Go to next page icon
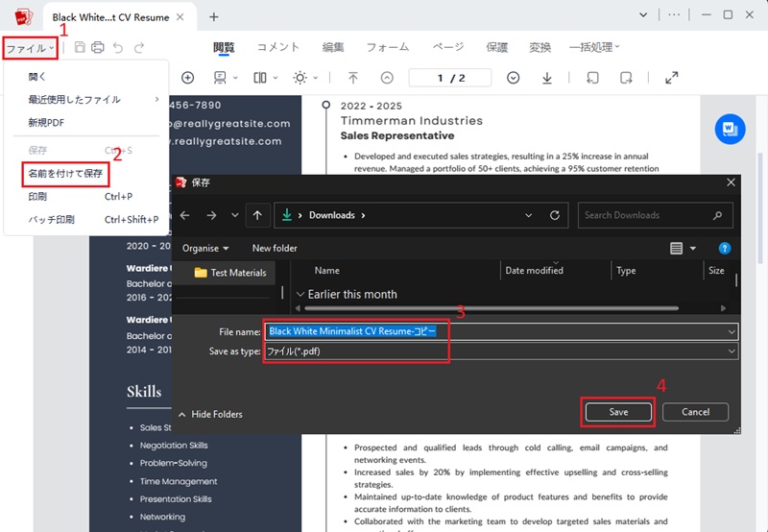Viewport: 768px width, 532px height. pyautogui.click(x=513, y=78)
